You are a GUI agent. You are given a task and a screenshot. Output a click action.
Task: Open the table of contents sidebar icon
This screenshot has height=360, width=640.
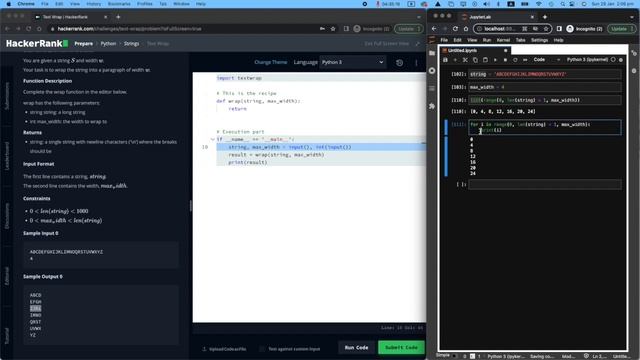pos(432,89)
